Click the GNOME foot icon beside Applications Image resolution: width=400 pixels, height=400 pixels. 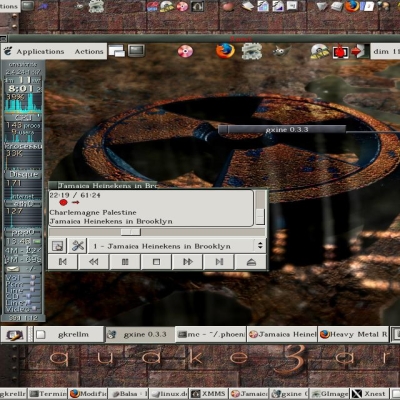[x=8, y=51]
